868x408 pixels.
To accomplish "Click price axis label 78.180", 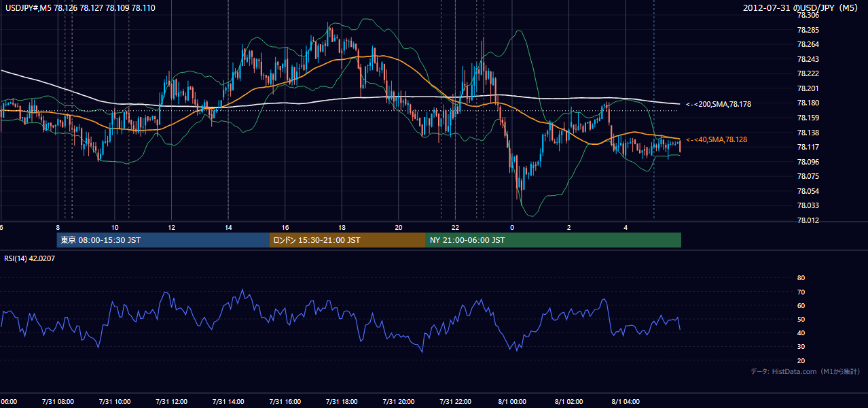I will click(808, 103).
